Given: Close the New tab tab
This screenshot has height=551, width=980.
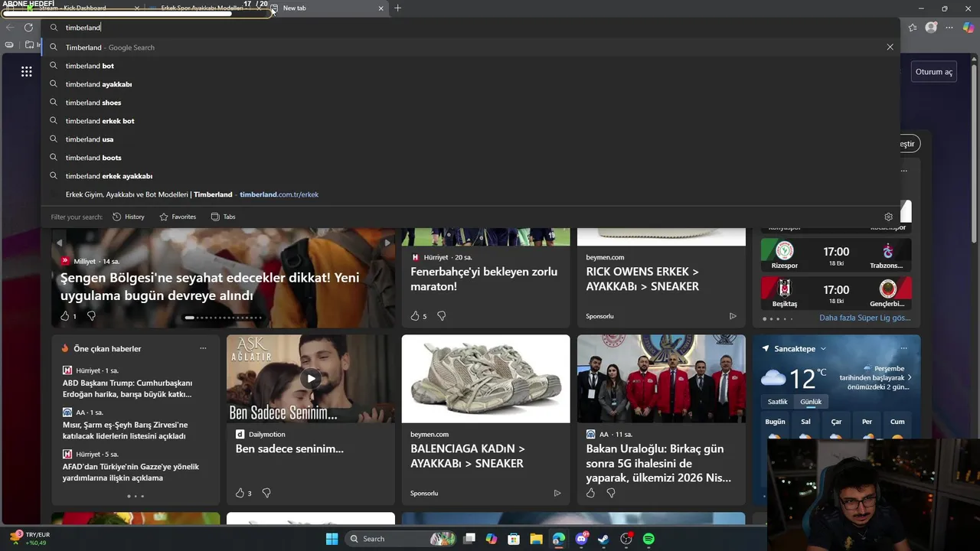Looking at the screenshot, I should (x=381, y=8).
